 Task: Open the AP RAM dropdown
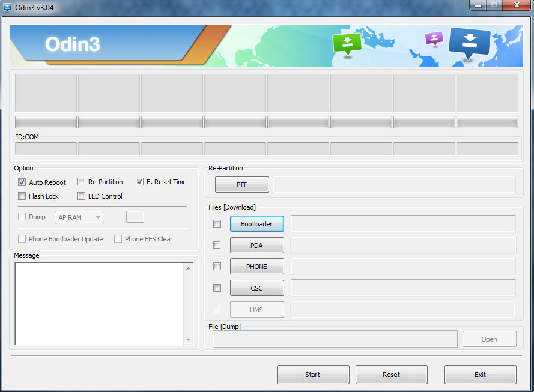click(x=79, y=217)
